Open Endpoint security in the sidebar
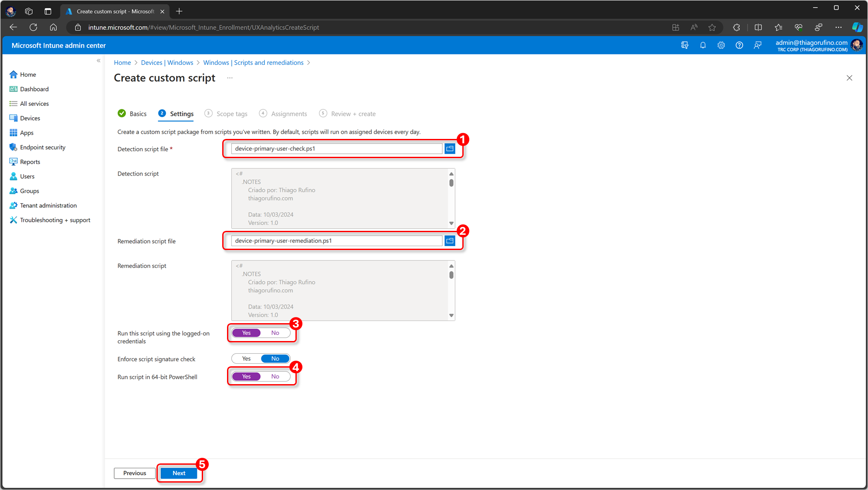Image resolution: width=868 pixels, height=490 pixels. [37, 147]
